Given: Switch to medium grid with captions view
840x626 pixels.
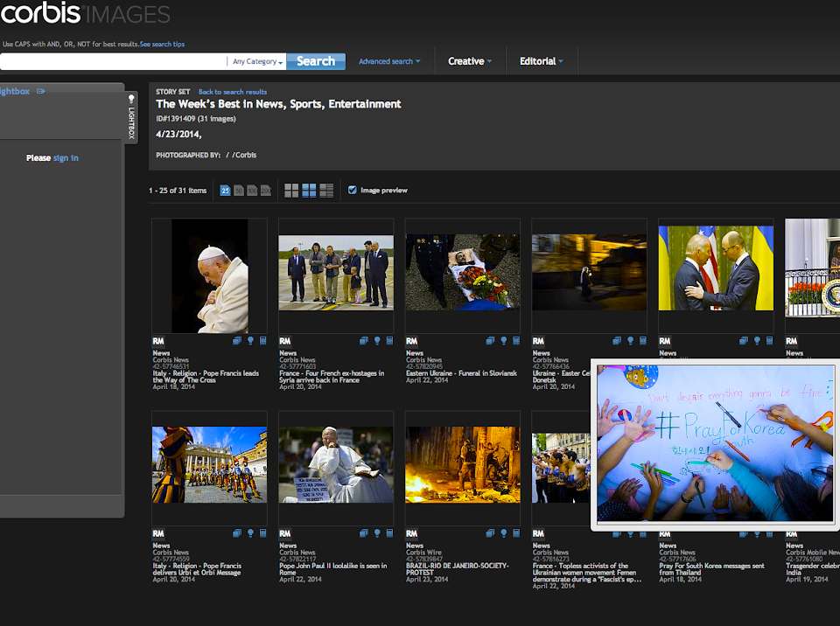Looking at the screenshot, I should click(309, 190).
